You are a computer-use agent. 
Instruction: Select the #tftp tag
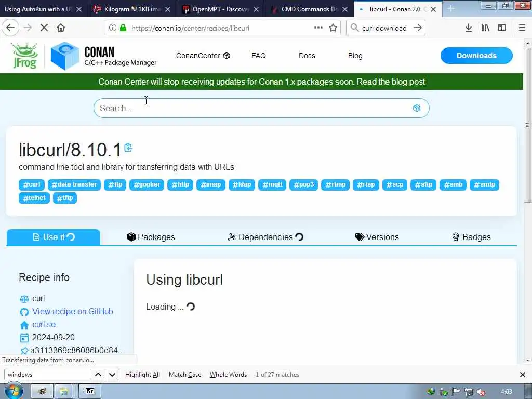pyautogui.click(x=65, y=198)
